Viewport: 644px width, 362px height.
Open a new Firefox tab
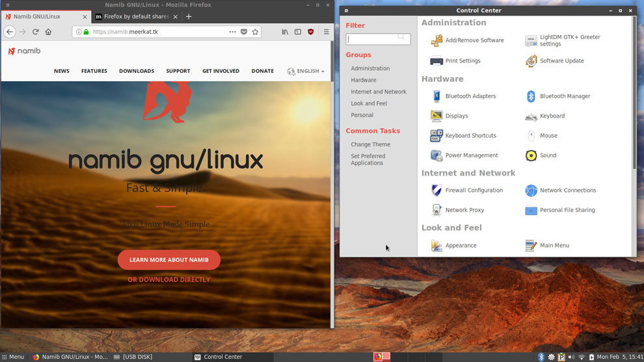coord(189,16)
